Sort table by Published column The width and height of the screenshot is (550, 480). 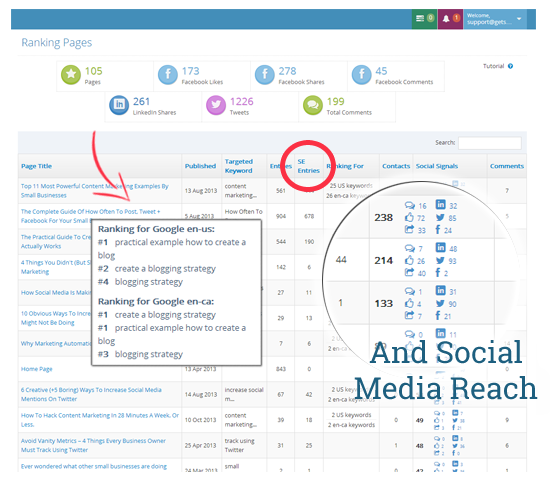[x=200, y=166]
